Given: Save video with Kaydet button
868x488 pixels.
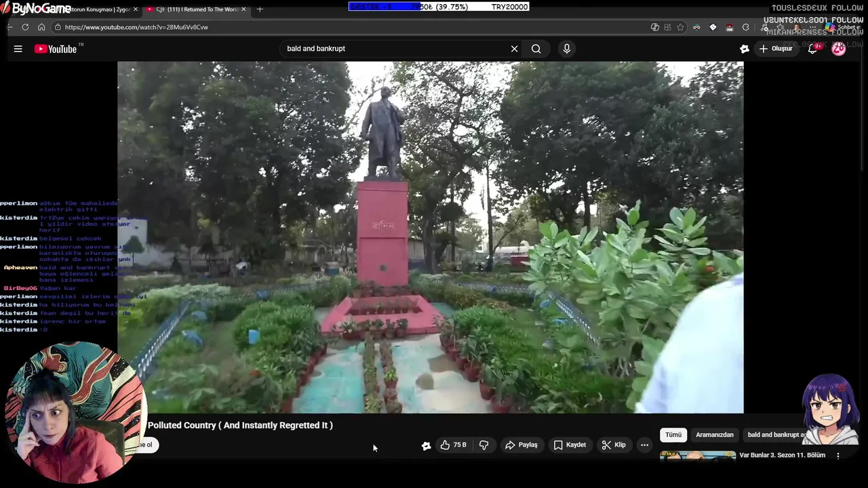Looking at the screenshot, I should pyautogui.click(x=570, y=445).
